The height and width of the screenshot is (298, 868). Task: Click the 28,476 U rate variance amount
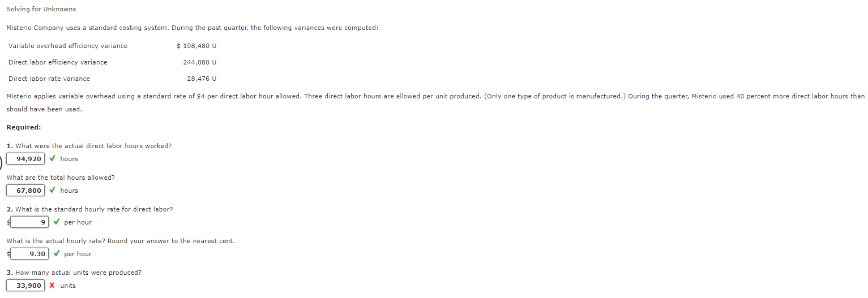[x=202, y=79]
